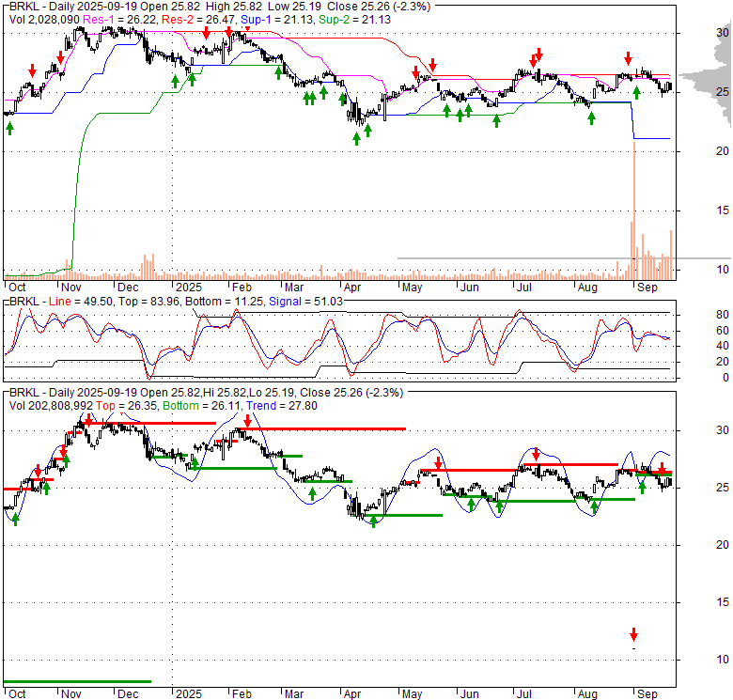Click the Jun label on top chart axis
Screen dimensions: 733x700
tap(469, 288)
